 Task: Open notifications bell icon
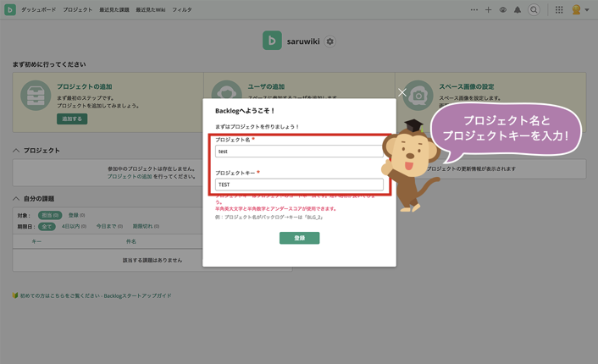point(518,10)
